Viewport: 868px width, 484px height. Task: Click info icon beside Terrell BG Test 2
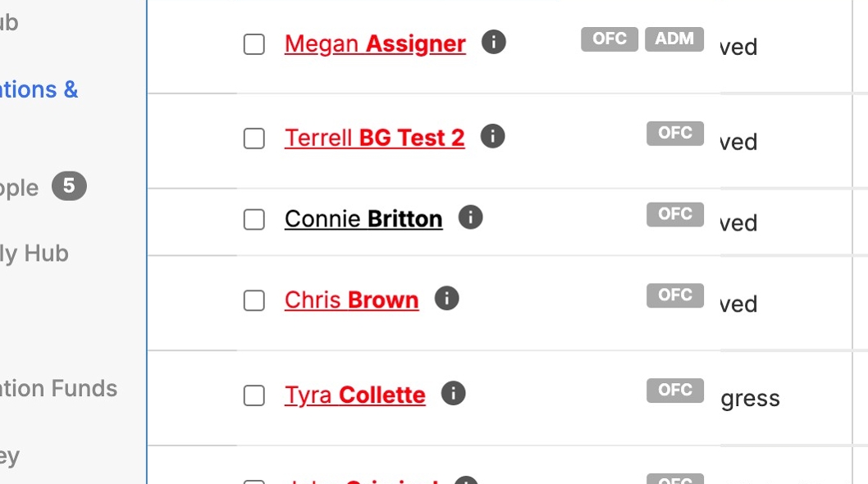[492, 136]
